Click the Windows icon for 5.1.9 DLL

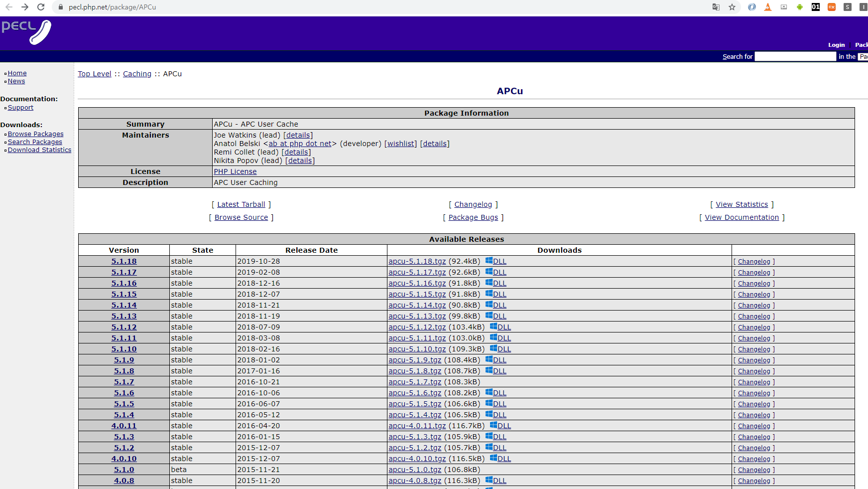[489, 359]
